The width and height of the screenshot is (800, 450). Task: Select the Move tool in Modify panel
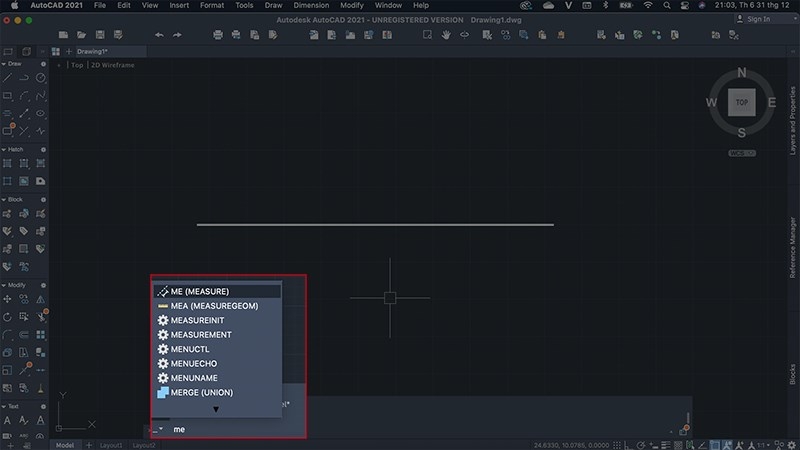click(7, 299)
